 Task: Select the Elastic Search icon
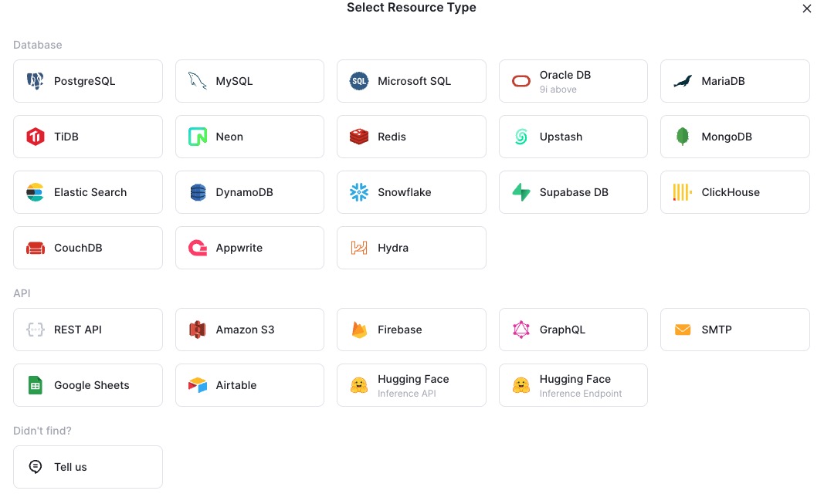pos(35,192)
